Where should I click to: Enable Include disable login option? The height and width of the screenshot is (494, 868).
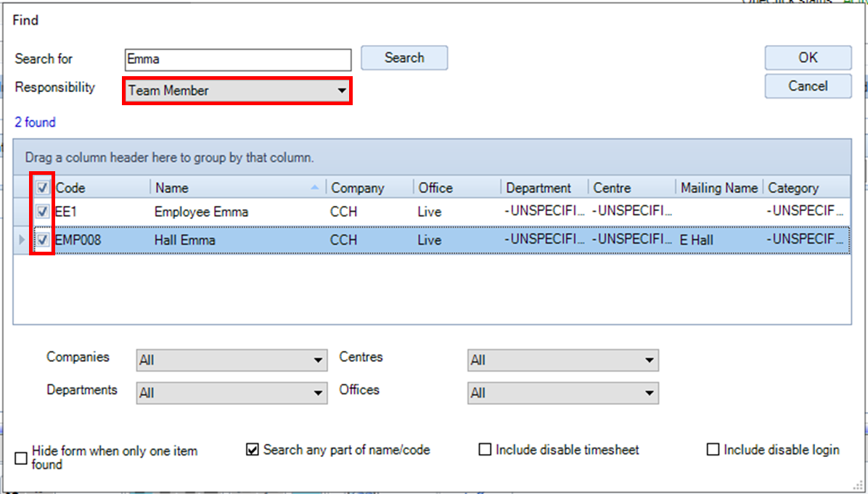tap(713, 450)
